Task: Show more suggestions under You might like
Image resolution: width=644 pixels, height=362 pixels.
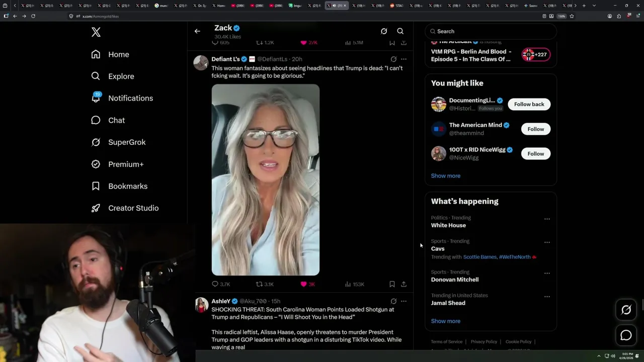Action: pyautogui.click(x=445, y=176)
